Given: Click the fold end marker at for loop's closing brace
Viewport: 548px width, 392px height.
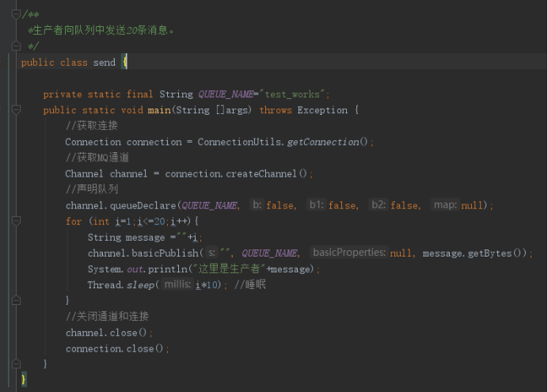Looking at the screenshot, I should point(16,300).
